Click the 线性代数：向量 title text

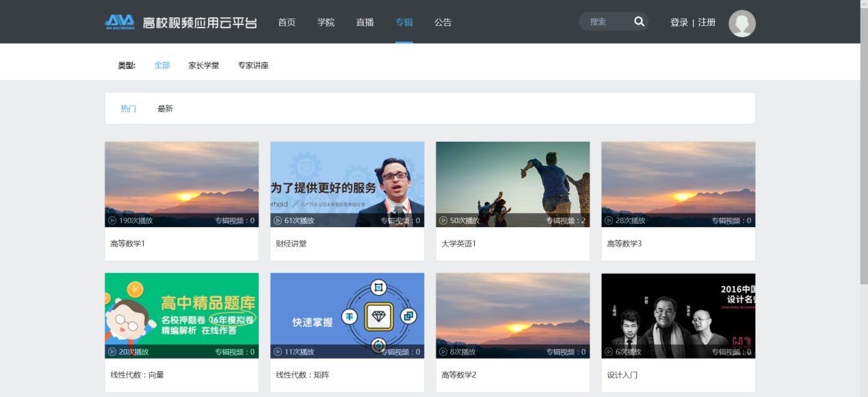pos(137,374)
